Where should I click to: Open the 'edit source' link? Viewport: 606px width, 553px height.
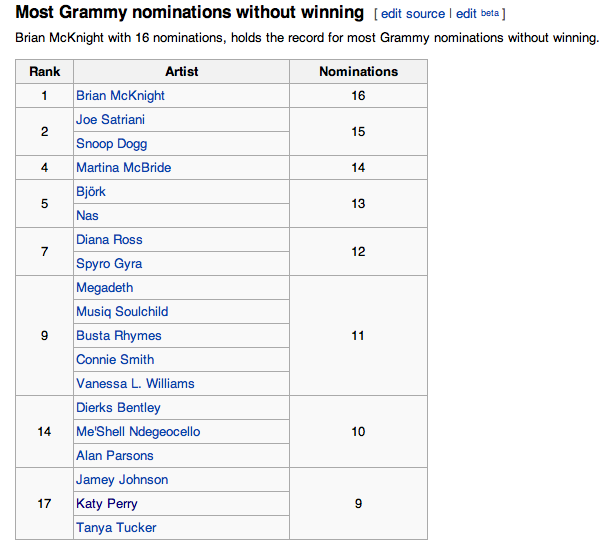click(413, 14)
